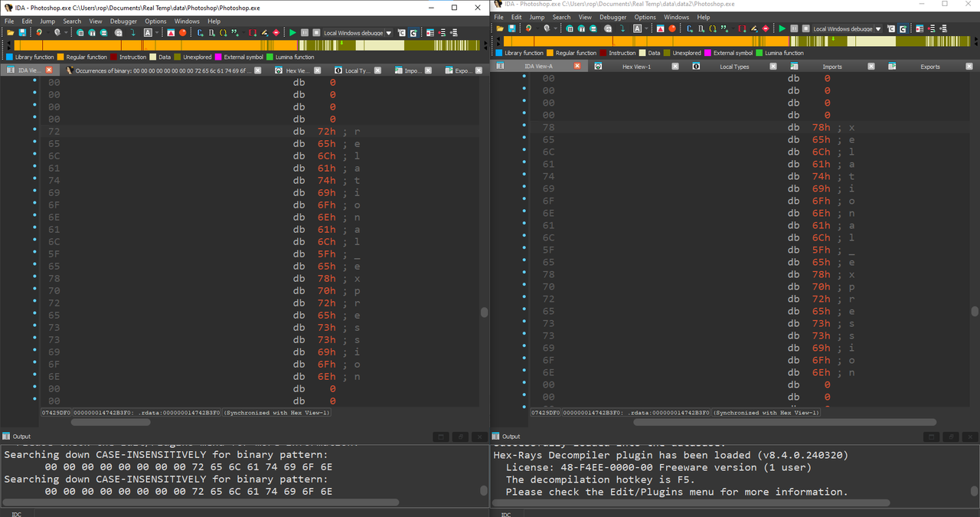Click Jump forward arrow in left IDA toolbar
Image resolution: width=980 pixels, height=517 pixels.
tap(57, 33)
